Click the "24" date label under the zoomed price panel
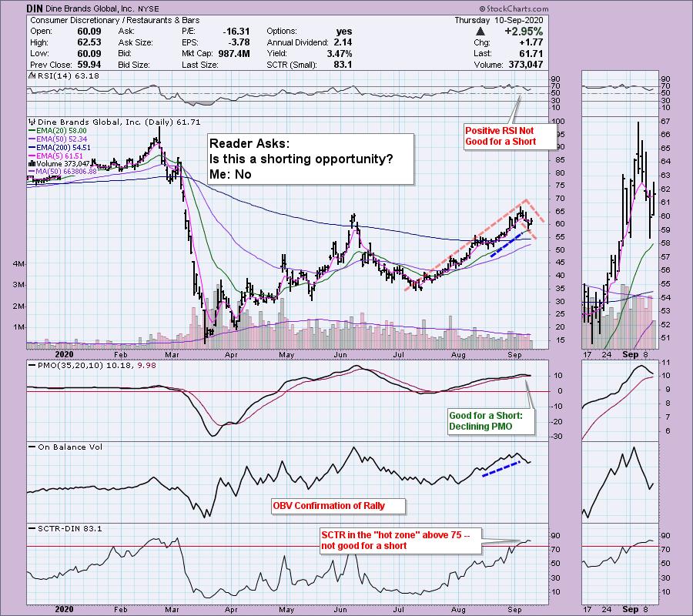Image resolution: width=693 pixels, height=616 pixels. tap(607, 354)
